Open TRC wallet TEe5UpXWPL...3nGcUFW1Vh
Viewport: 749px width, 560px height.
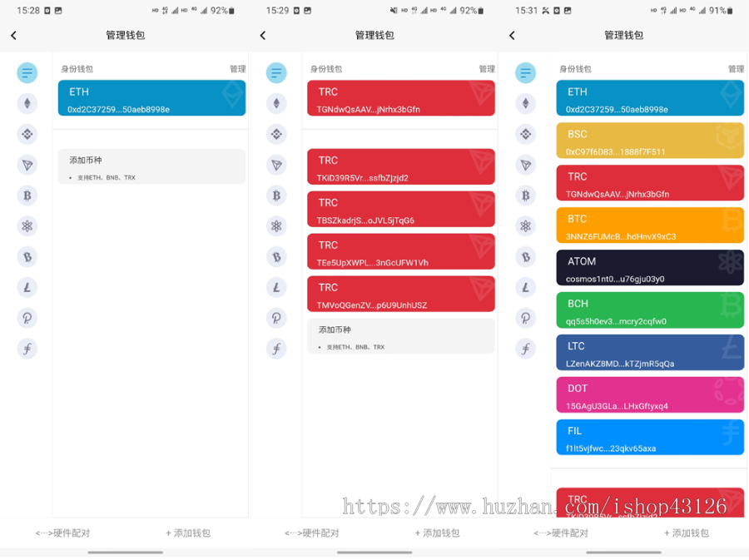[401, 251]
